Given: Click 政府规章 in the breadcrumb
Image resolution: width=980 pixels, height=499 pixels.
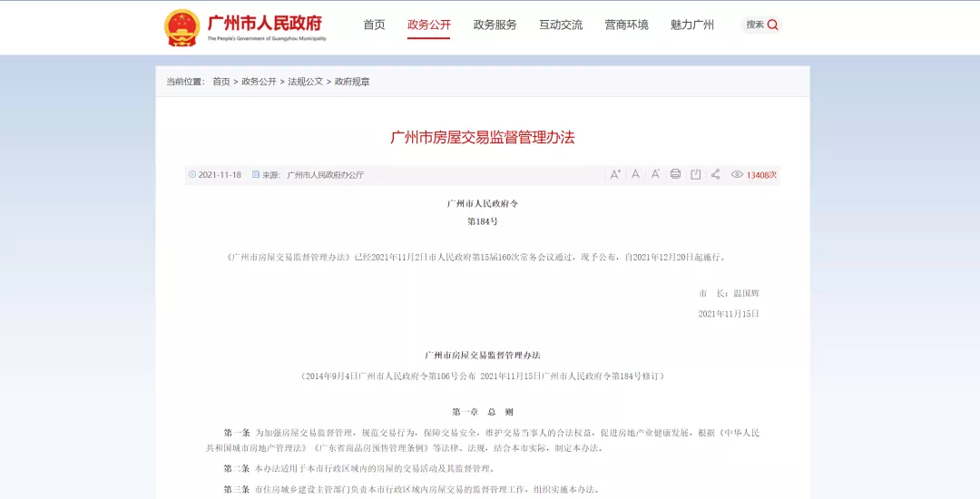Looking at the screenshot, I should 352,82.
